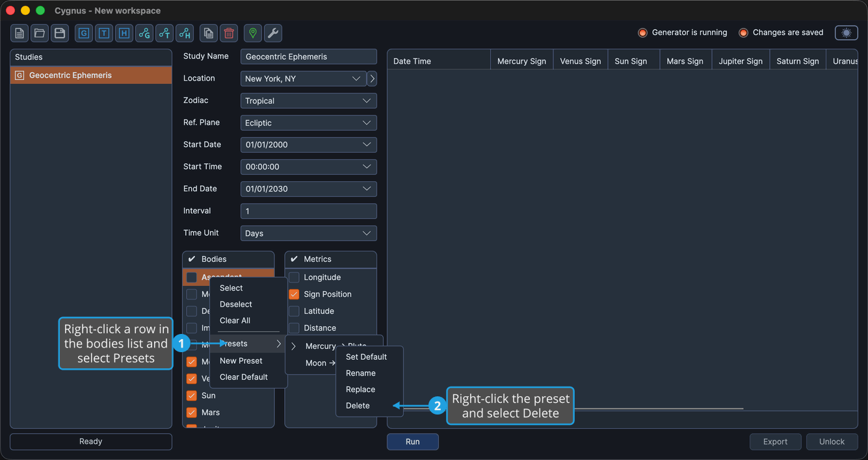Click the new workspace document icon
This screenshot has height=460, width=868.
tap(20, 33)
